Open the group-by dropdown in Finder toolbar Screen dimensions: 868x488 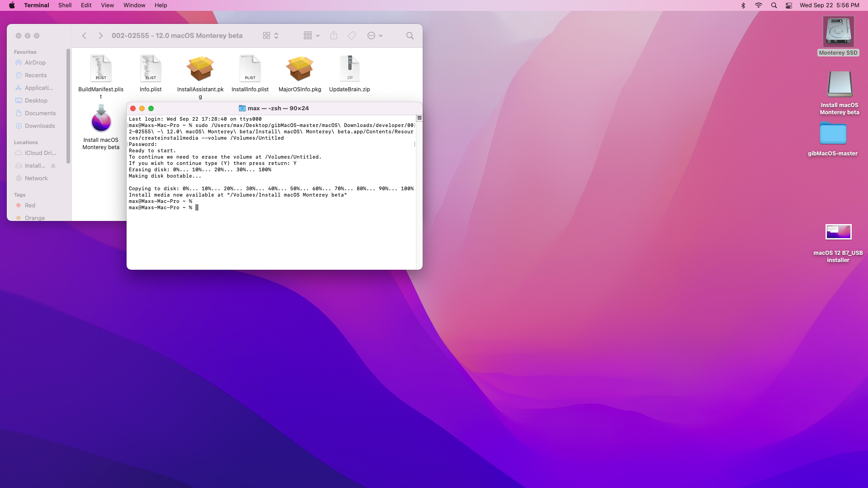(311, 36)
